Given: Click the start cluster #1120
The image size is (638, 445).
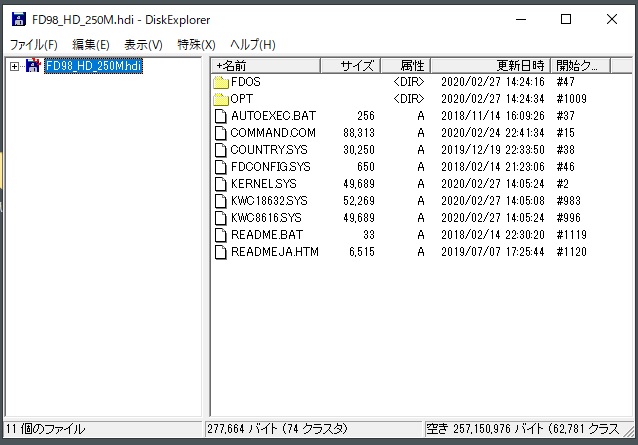Looking at the screenshot, I should click(572, 252).
